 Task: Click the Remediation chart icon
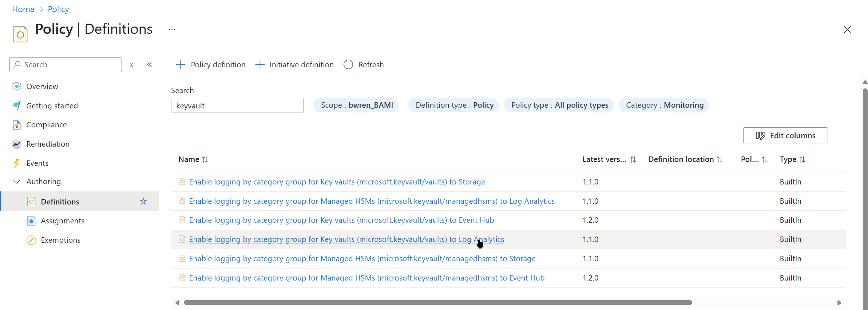[x=17, y=144]
